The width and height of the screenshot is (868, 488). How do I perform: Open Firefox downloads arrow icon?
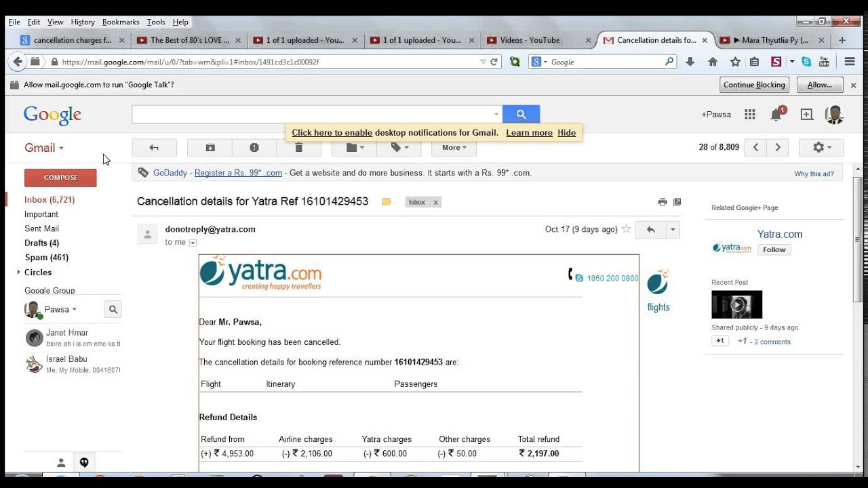tap(690, 62)
